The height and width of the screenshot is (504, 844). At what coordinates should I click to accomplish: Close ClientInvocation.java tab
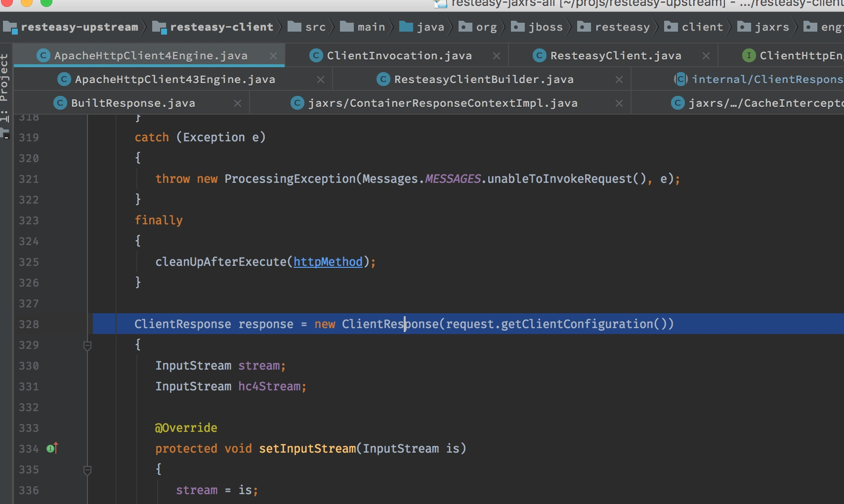497,56
